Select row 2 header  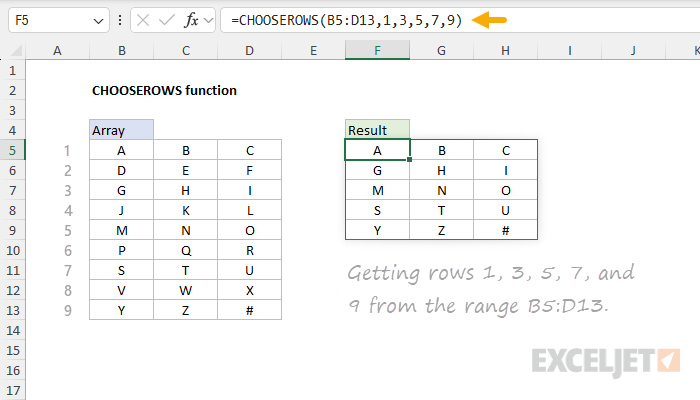point(12,91)
